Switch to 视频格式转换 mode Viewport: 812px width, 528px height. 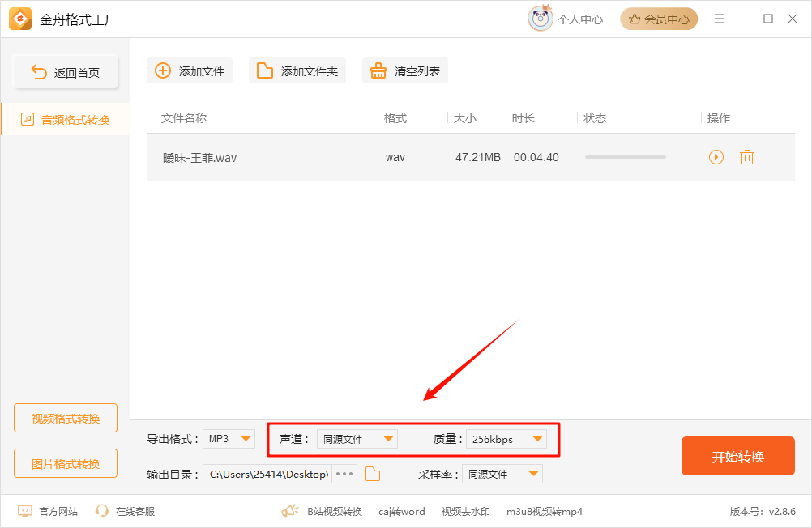point(66,418)
